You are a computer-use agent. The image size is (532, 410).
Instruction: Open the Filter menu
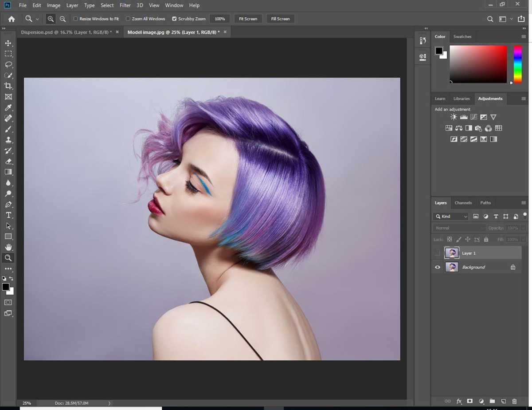coord(125,5)
